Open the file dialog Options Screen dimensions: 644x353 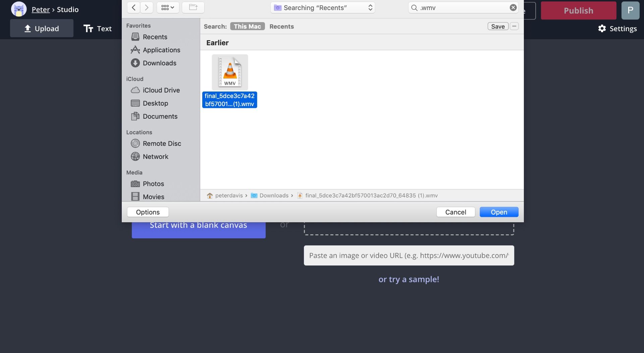coord(148,212)
